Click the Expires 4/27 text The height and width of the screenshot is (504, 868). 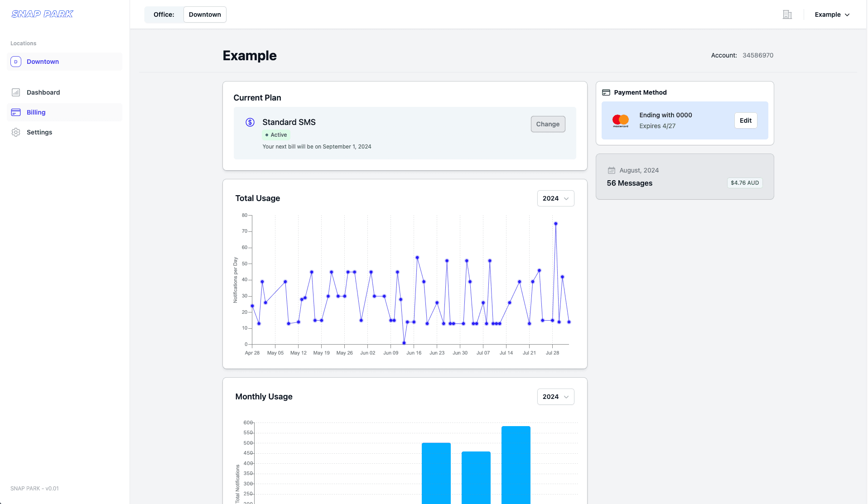tap(657, 126)
